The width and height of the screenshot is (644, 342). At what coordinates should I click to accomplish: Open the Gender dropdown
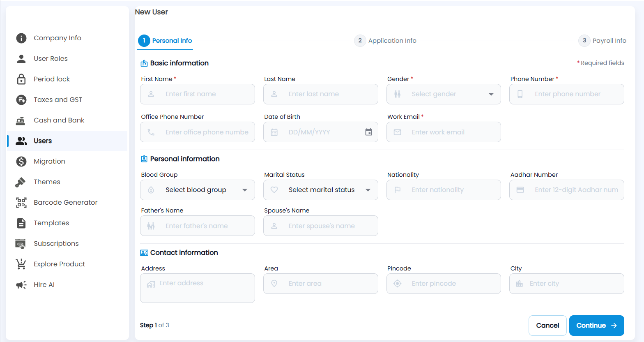(x=444, y=94)
